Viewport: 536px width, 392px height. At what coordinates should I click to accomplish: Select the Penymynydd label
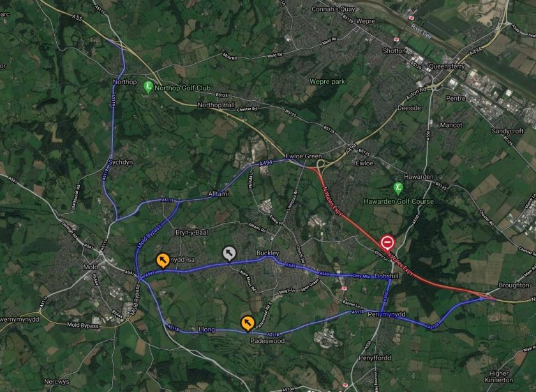(x=386, y=314)
